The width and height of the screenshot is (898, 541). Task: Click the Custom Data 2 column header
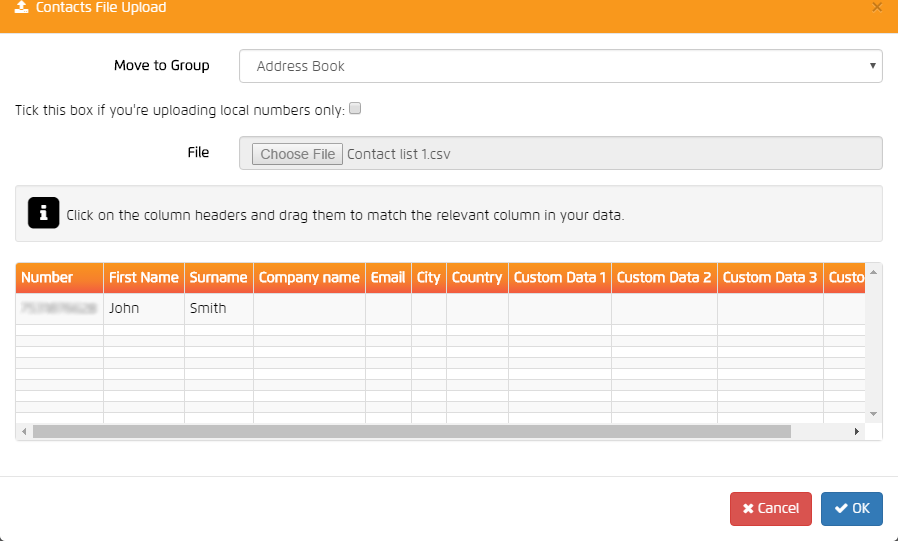664,278
